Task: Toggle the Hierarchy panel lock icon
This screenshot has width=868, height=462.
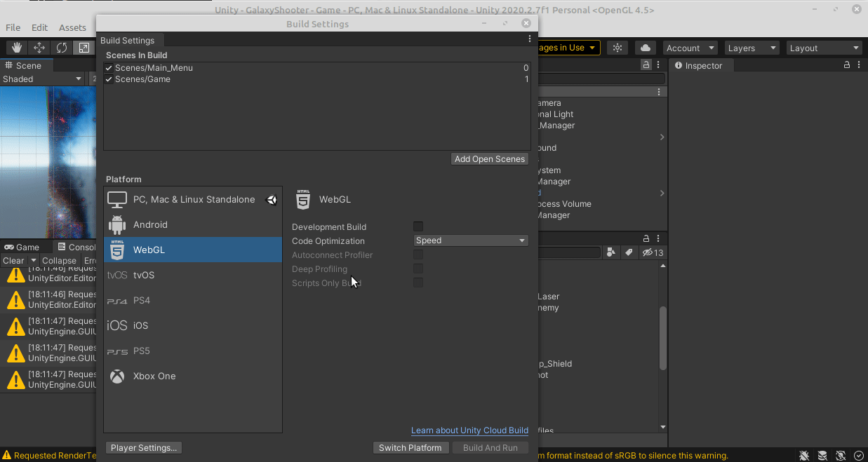Action: point(646,65)
